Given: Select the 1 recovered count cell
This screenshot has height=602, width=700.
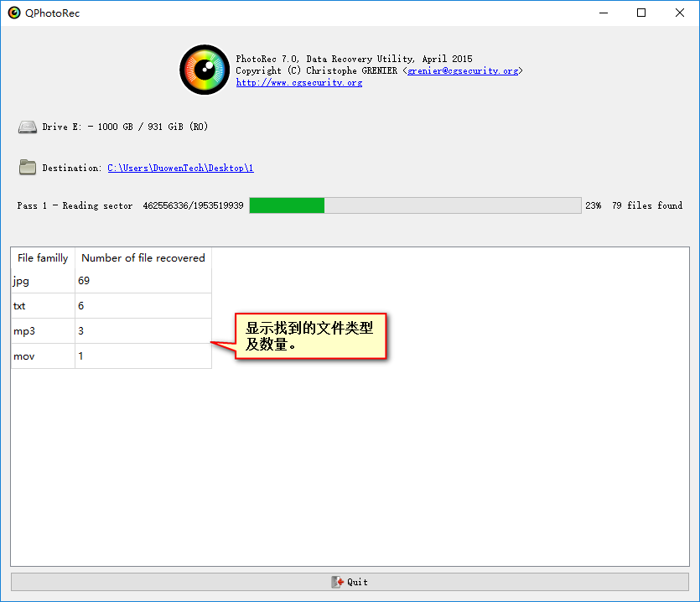Looking at the screenshot, I should [x=143, y=356].
